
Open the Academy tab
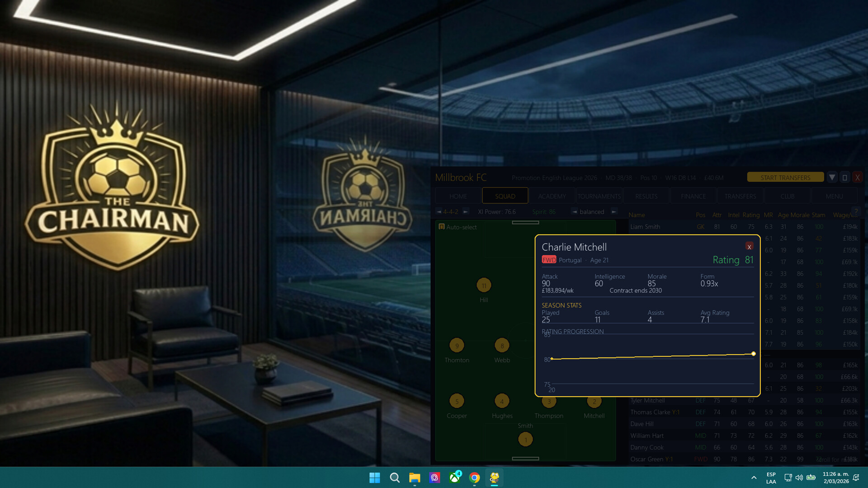[552, 196]
